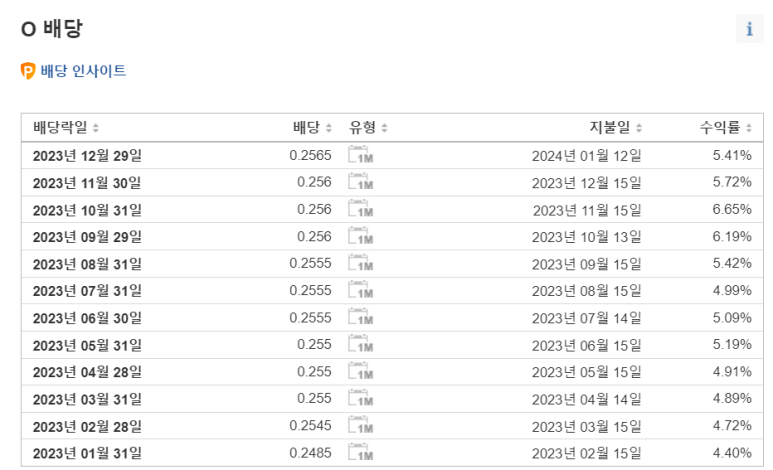This screenshot has width=773, height=470.
Task: Select the ex-dividend date 2023년 02월 28일
Action: tap(87, 426)
